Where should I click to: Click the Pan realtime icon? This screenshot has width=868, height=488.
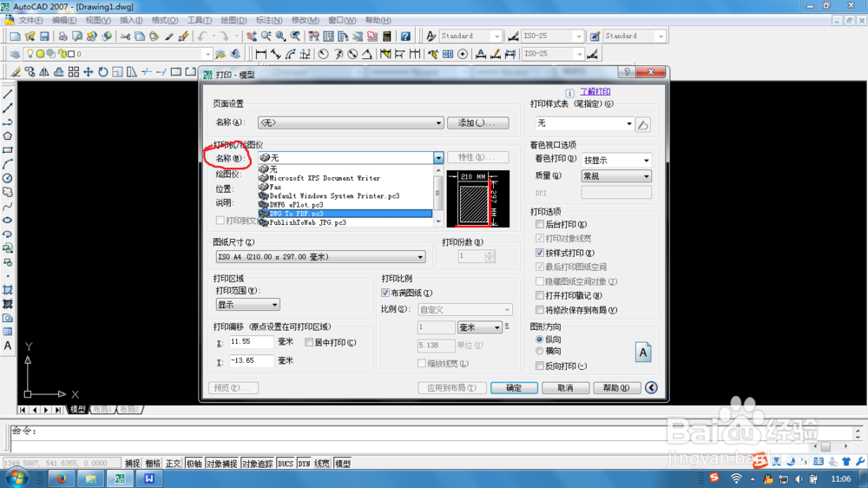coord(252,36)
